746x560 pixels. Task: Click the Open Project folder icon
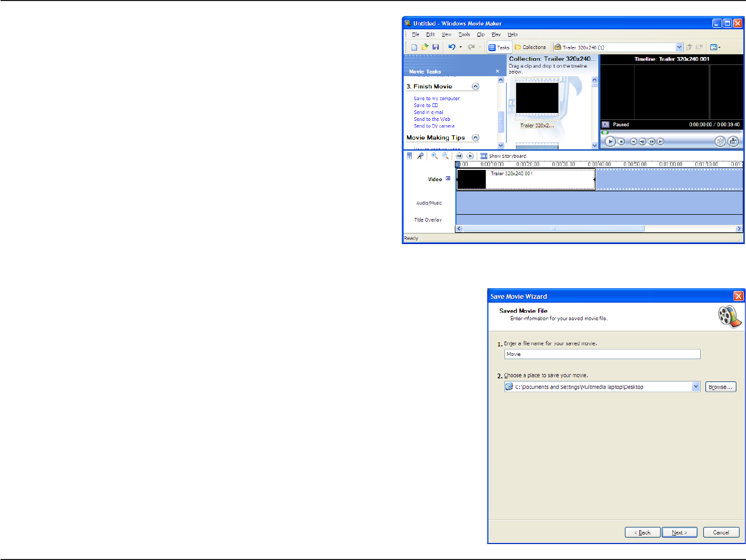pos(425,47)
